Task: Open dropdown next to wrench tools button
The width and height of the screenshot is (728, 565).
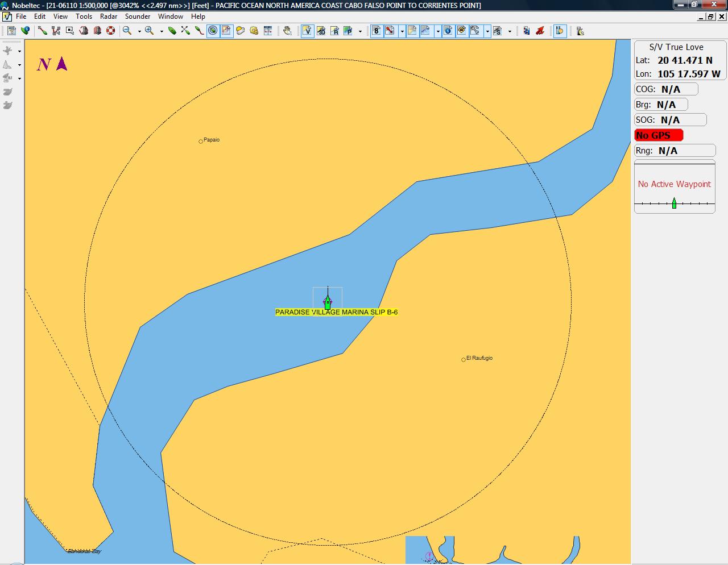Action: (x=487, y=31)
